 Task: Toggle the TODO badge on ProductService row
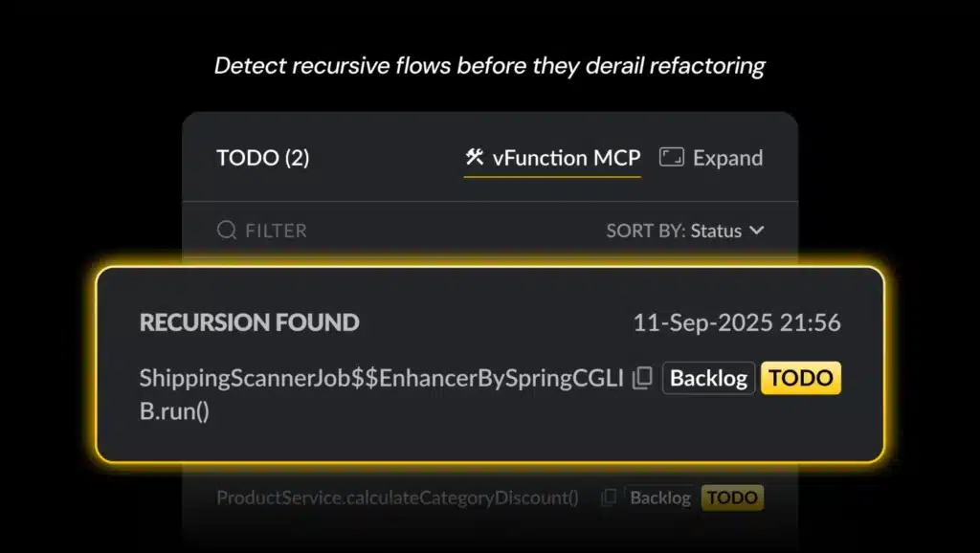(732, 498)
